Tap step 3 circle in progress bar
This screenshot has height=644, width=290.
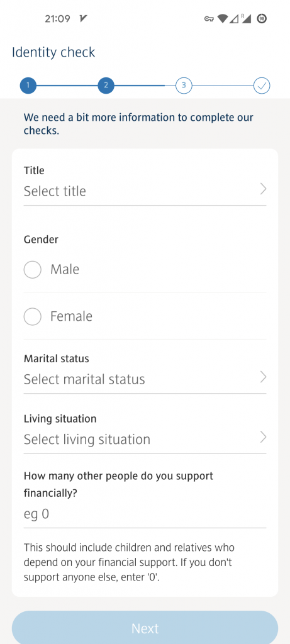[x=184, y=86]
